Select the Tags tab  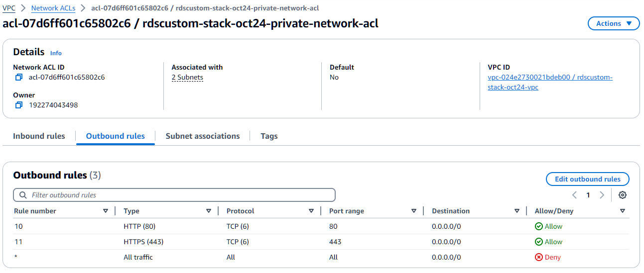coord(269,136)
